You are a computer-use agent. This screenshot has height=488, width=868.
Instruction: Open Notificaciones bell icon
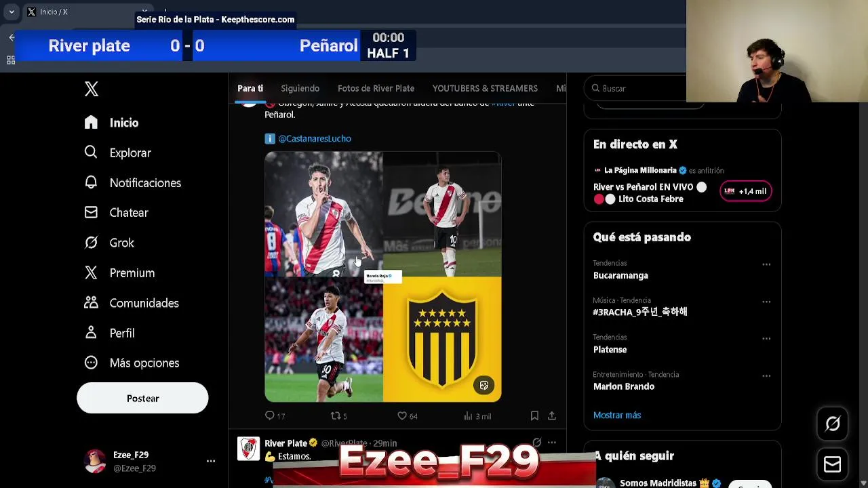(x=91, y=182)
